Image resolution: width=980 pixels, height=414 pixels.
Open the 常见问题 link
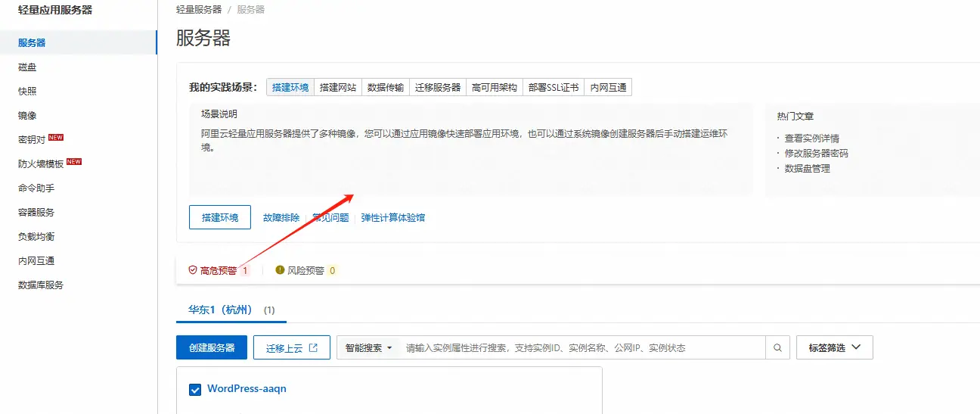pos(330,217)
